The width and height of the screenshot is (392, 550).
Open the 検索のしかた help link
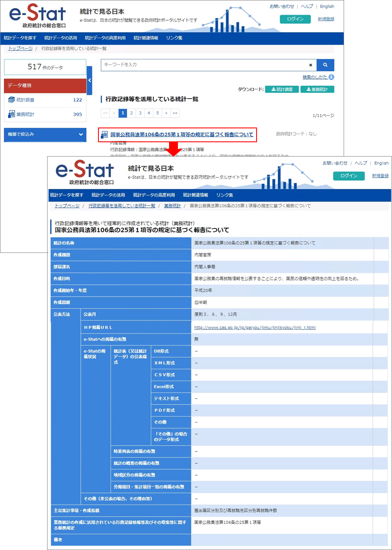315,77
